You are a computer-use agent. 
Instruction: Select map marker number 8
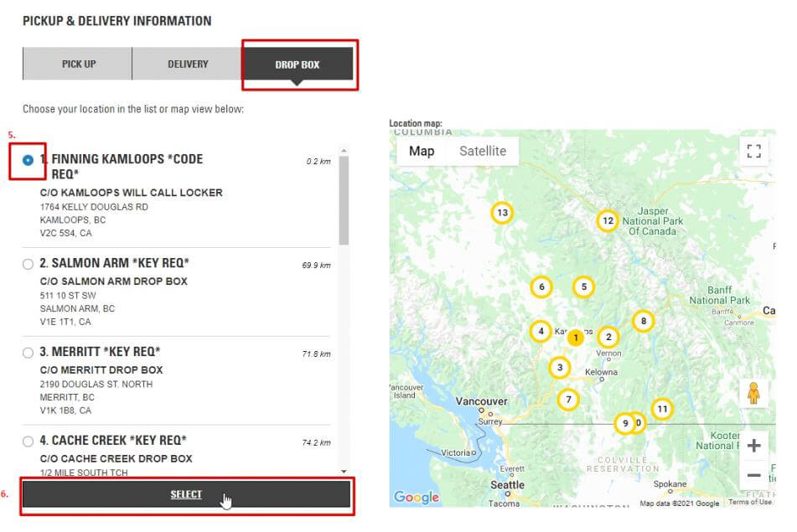click(x=643, y=321)
